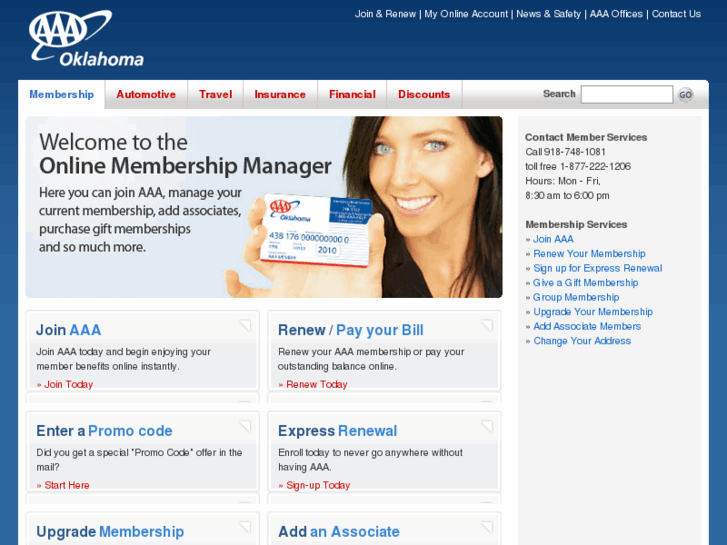This screenshot has width=727, height=545.
Task: Click the Join & Renew header link
Action: pos(385,14)
